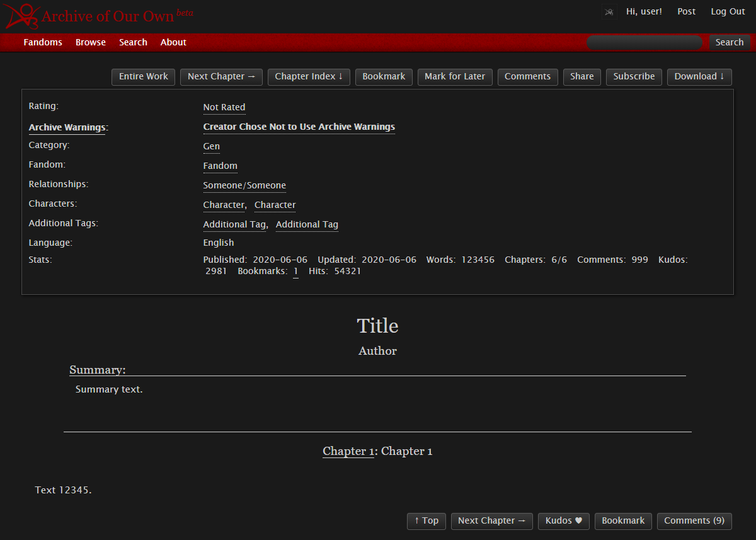This screenshot has width=756, height=540.
Task: View the work's bookmarks via the count link
Action: [295, 271]
